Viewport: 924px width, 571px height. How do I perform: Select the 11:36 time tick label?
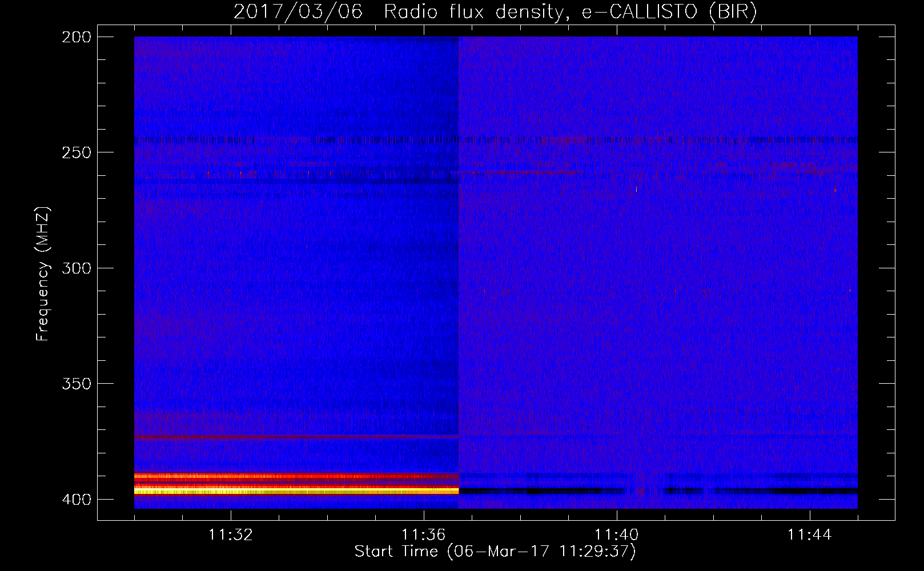click(424, 535)
